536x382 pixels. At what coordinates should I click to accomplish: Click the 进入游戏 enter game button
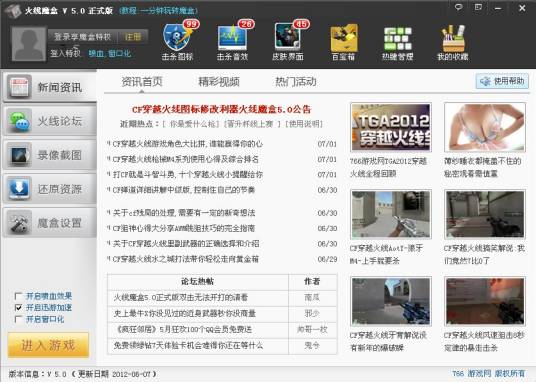48,345
